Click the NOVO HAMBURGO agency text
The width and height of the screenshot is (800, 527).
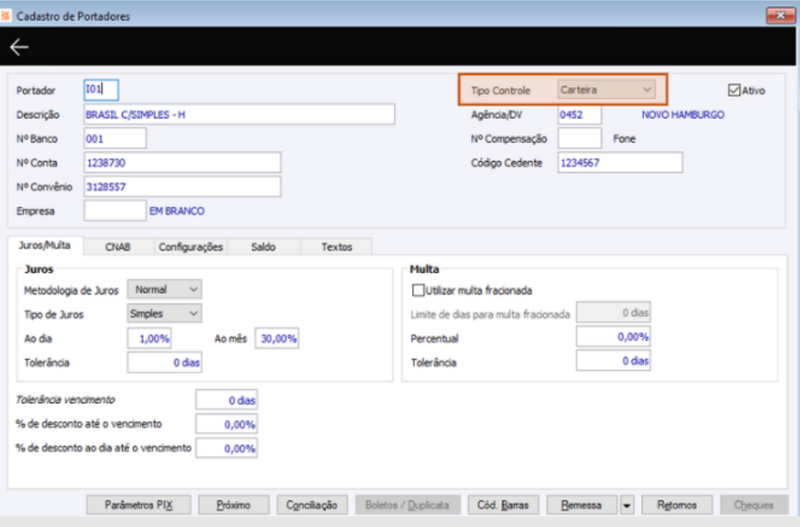(x=683, y=115)
